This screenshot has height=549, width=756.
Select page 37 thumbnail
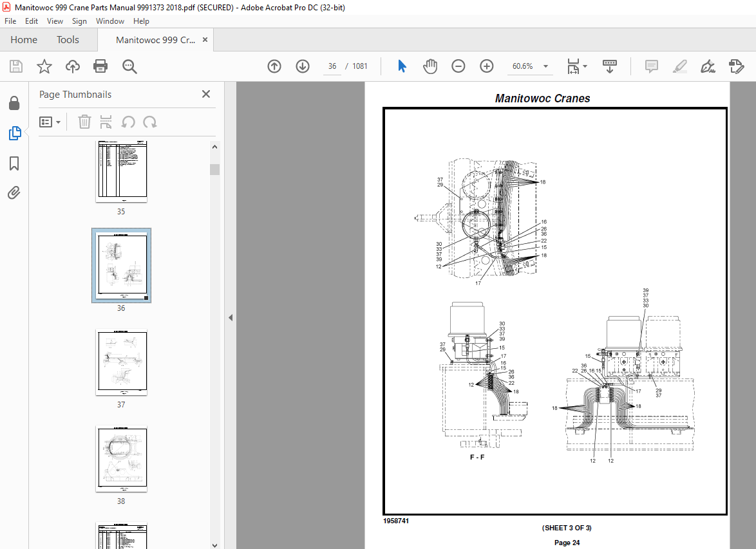122,362
